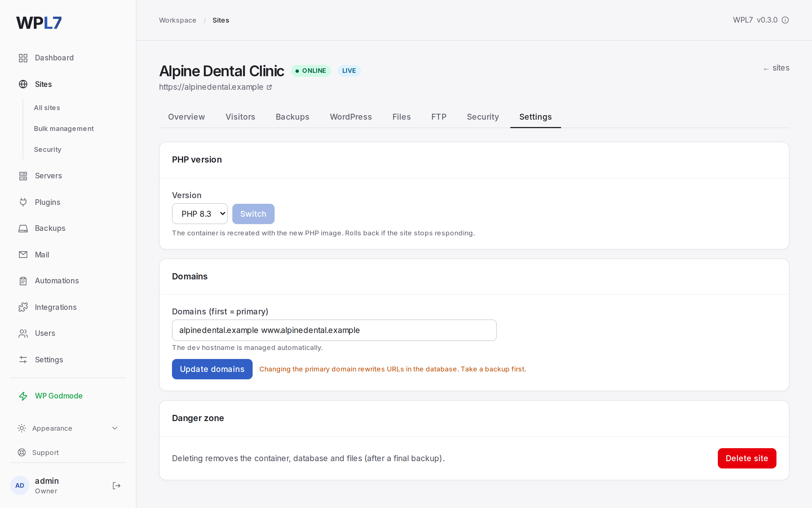Screen dimensions: 812x508
Task: Select the site Settings tab
Action: 535,117
